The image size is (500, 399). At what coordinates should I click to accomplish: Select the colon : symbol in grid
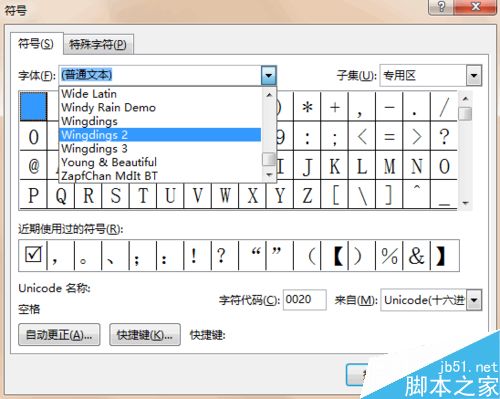(307, 136)
